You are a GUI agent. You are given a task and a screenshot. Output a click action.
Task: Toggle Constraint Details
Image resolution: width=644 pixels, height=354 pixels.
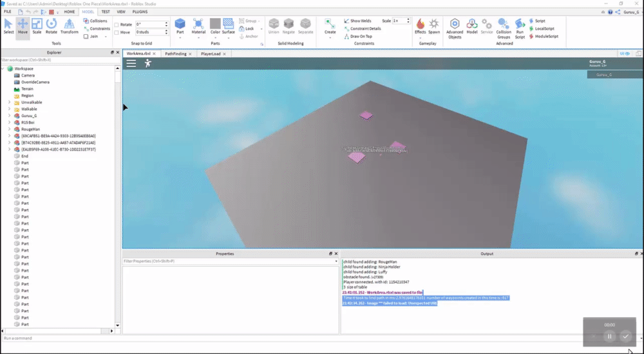pyautogui.click(x=363, y=29)
